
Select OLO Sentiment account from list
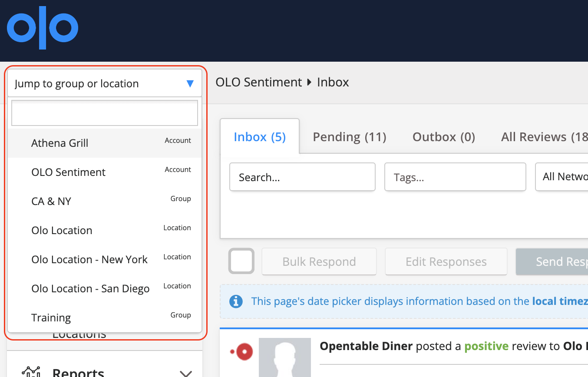105,172
